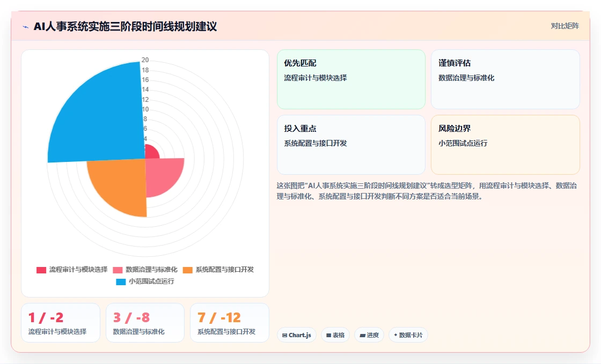Viewport: 601px width, 364px height.
Task: Select the 投入重点 card
Action: tap(351, 145)
